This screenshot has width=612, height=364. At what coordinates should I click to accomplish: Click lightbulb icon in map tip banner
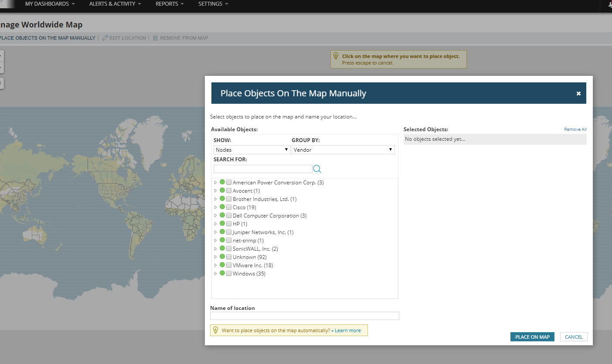click(x=336, y=56)
